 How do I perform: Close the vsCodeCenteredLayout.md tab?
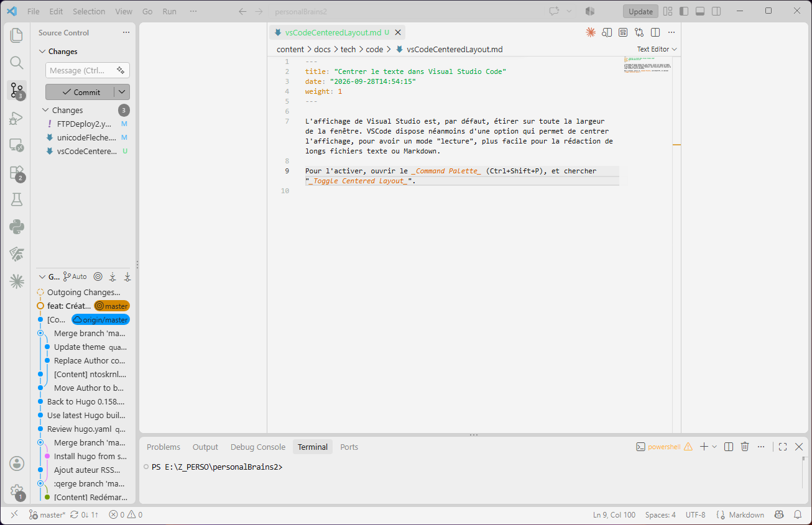point(398,32)
